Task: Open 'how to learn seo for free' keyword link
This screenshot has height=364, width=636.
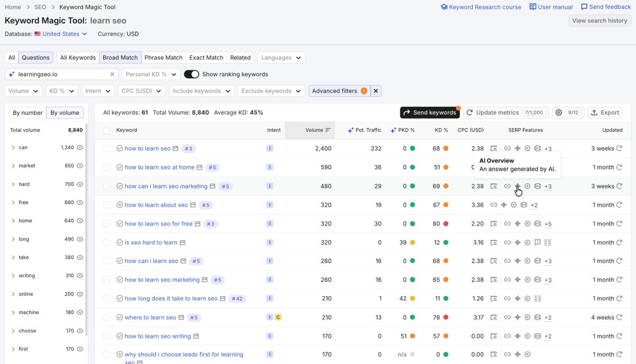Action: click(x=158, y=224)
